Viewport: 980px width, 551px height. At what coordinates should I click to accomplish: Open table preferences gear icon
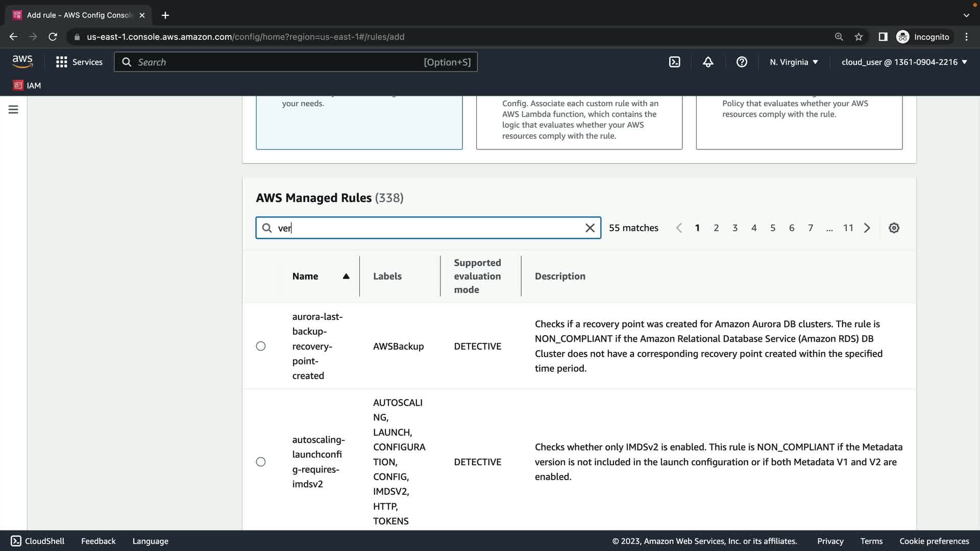[894, 228]
